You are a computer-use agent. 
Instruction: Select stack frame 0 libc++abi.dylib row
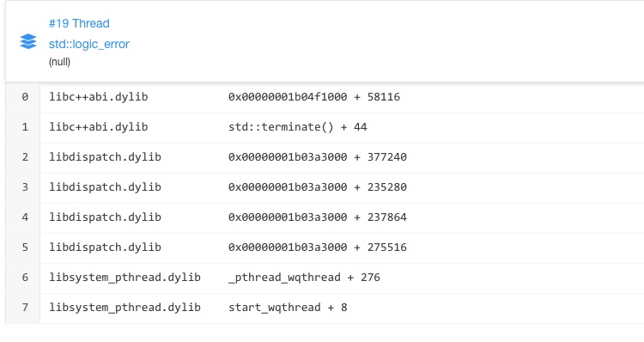[x=325, y=97]
